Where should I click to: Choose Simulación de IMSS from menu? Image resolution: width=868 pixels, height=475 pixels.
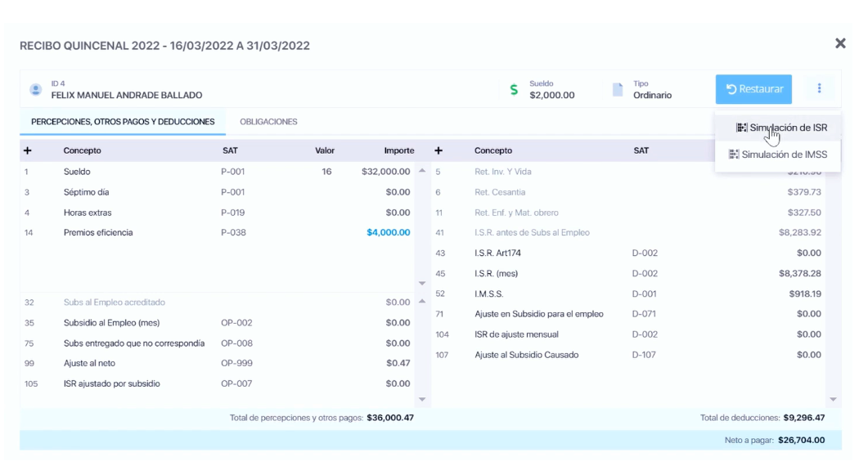(x=784, y=155)
